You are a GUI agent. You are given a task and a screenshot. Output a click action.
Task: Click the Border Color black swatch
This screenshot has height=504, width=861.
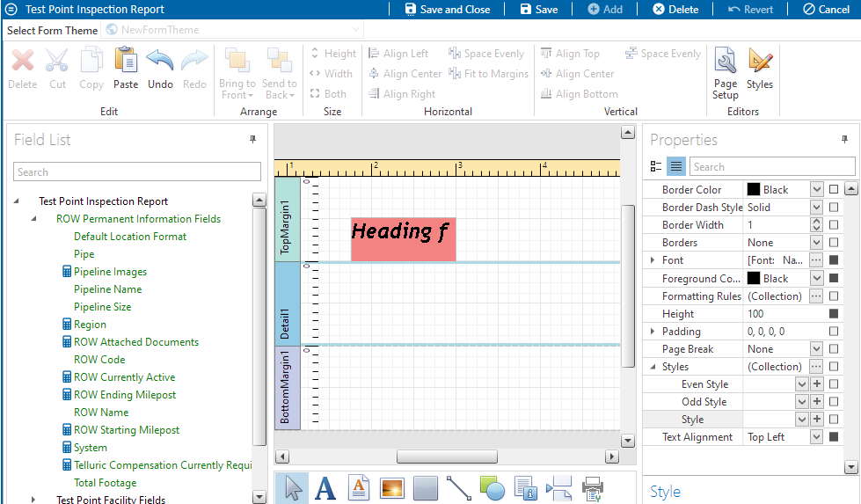(x=754, y=190)
